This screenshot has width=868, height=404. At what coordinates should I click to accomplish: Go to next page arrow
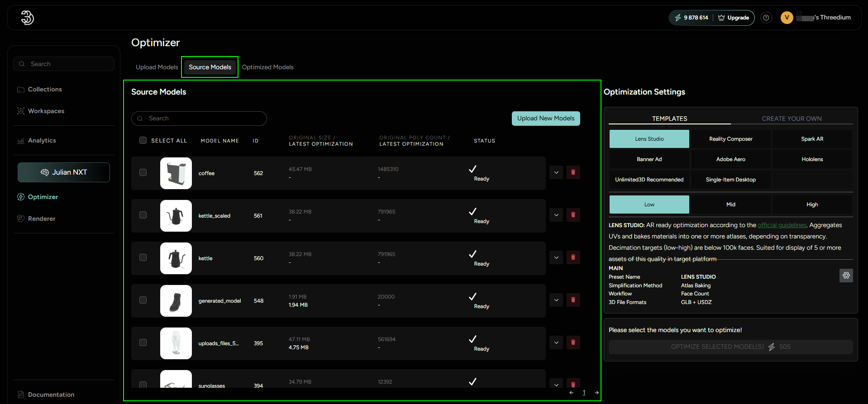[596, 393]
